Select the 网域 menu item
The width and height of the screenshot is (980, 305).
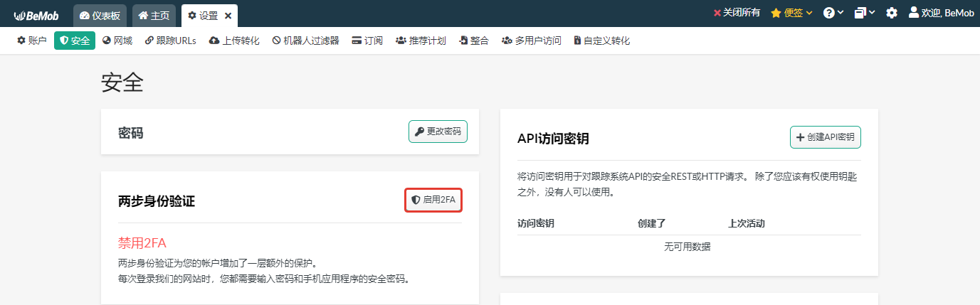click(x=117, y=41)
